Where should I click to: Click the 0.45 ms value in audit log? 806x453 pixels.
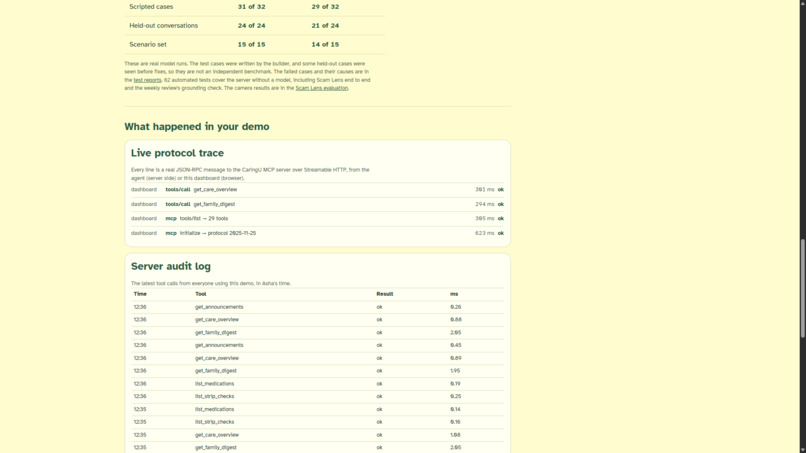(455, 346)
